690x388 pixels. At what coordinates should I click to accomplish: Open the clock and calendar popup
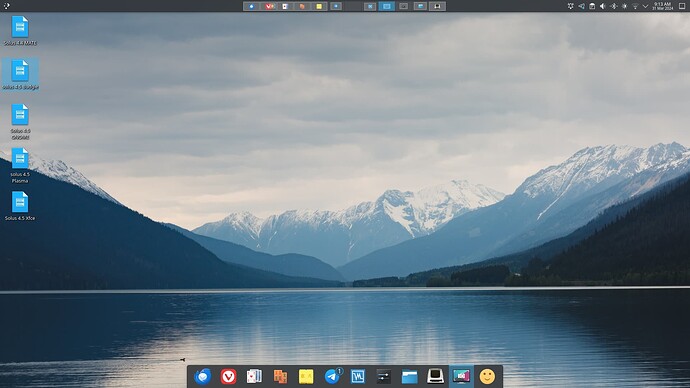pos(662,6)
